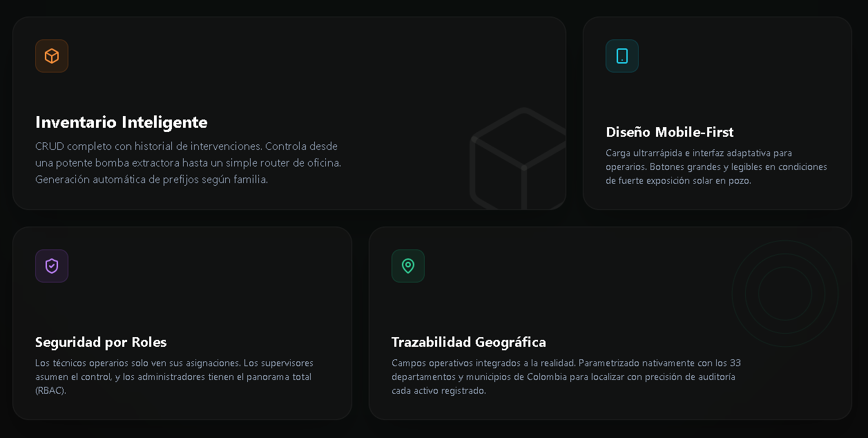Click the 'CRUD completo con historial' description text
The height and width of the screenshot is (438, 868).
click(189, 163)
